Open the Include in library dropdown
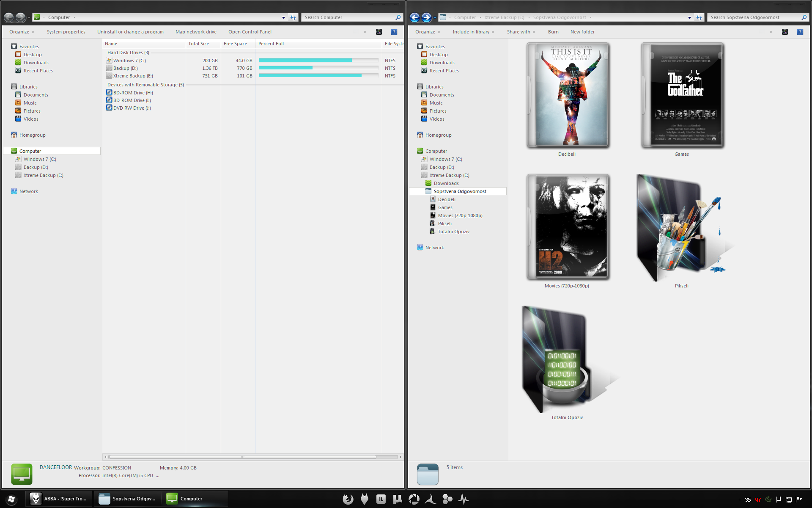 coord(473,32)
